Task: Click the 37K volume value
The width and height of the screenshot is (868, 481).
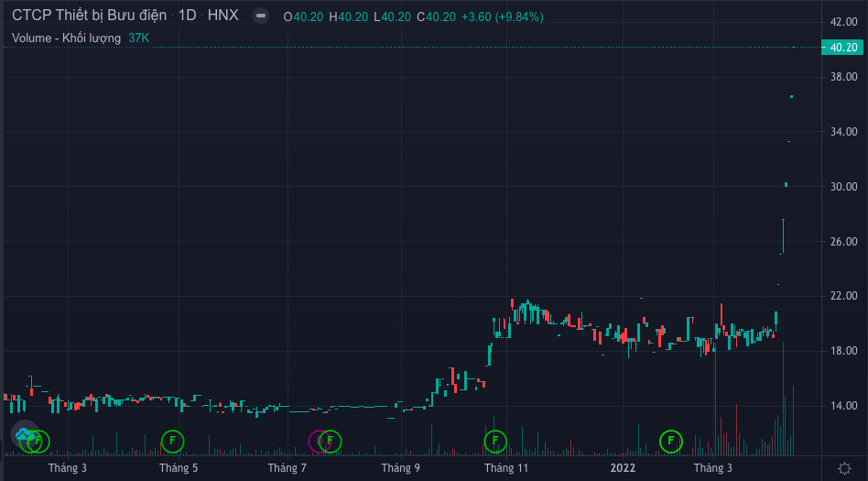Action: pyautogui.click(x=138, y=38)
